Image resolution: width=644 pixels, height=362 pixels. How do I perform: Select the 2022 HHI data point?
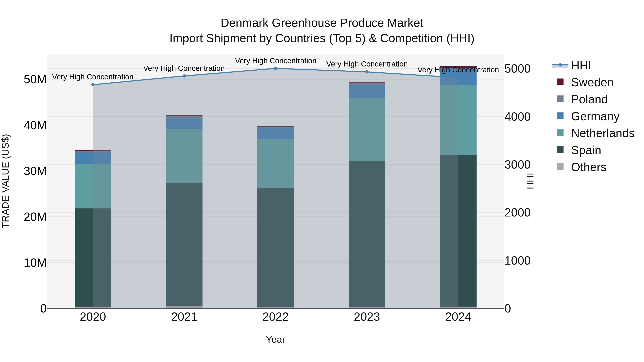[x=275, y=68]
